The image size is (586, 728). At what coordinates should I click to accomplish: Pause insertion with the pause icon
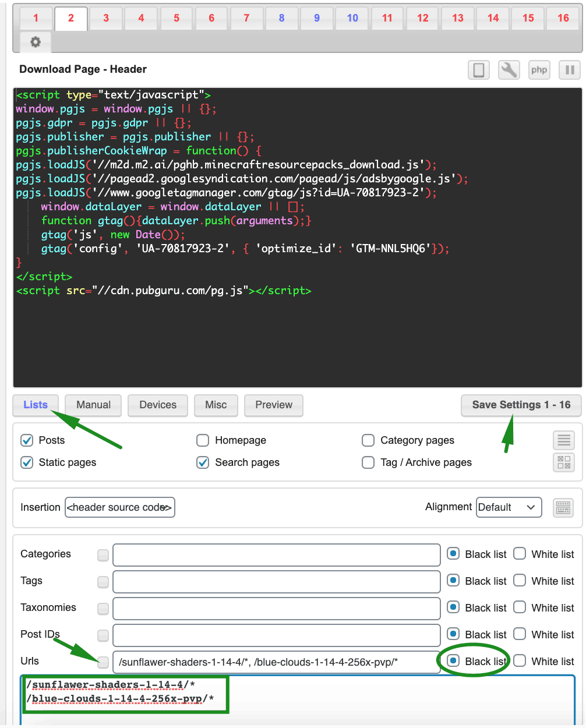coord(570,70)
